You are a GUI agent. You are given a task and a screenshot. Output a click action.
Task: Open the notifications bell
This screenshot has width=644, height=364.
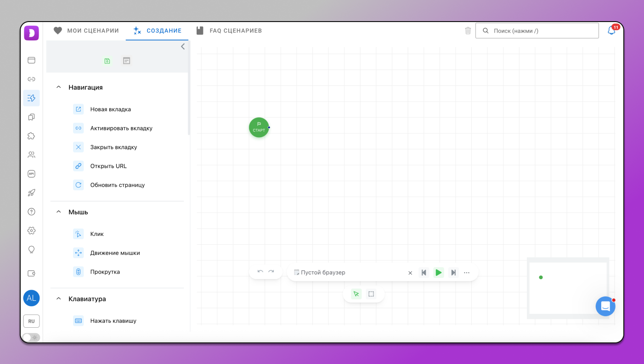(x=611, y=31)
